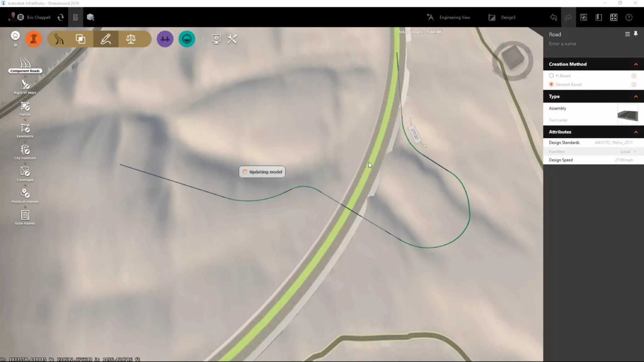644x362 pixels.
Task: Click the orange InfraWorks home icon
Action: (33, 39)
